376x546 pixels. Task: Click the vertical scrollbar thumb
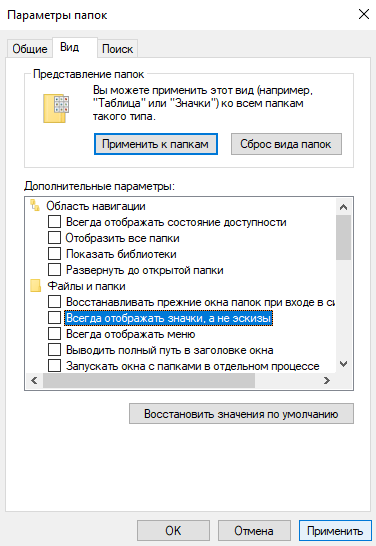pos(343,237)
